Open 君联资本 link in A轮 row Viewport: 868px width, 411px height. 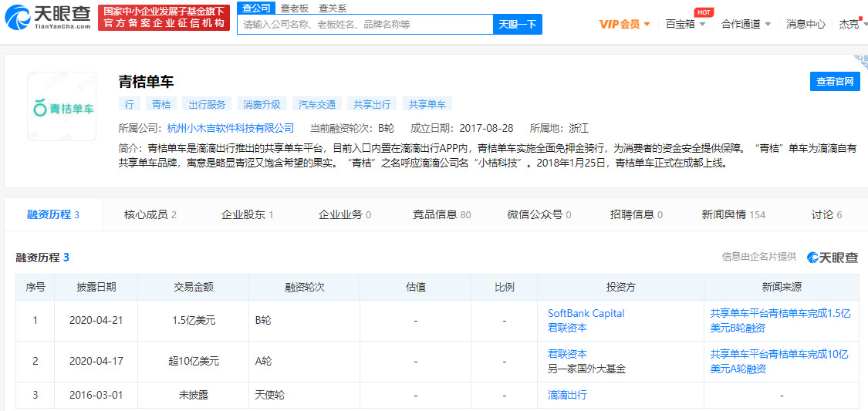coord(567,354)
